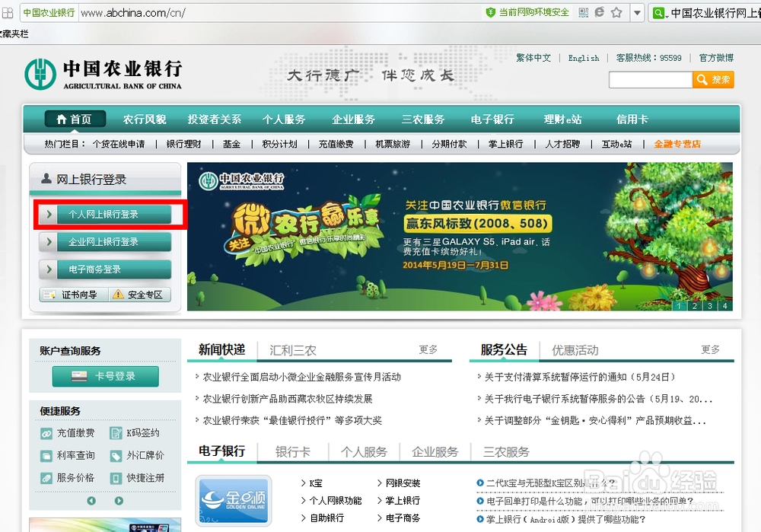
Task: Switch to lower 三农服务 tab
Action: (506, 452)
